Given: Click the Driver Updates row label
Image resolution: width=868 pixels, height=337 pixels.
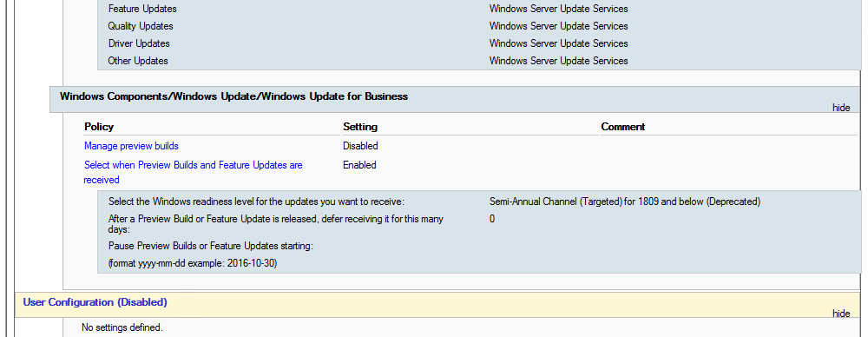Looking at the screenshot, I should click(139, 43).
